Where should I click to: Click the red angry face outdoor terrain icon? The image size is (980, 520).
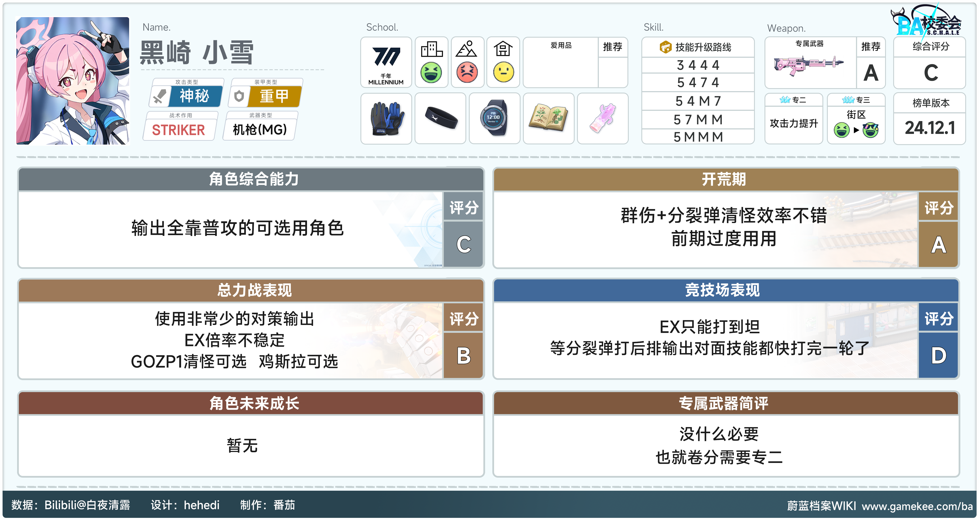point(467,72)
